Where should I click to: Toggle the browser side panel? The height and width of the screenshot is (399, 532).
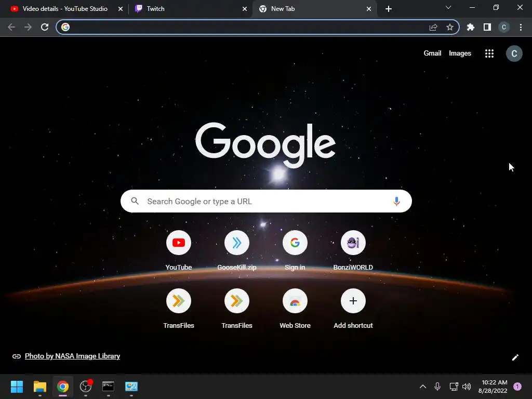pyautogui.click(x=487, y=27)
